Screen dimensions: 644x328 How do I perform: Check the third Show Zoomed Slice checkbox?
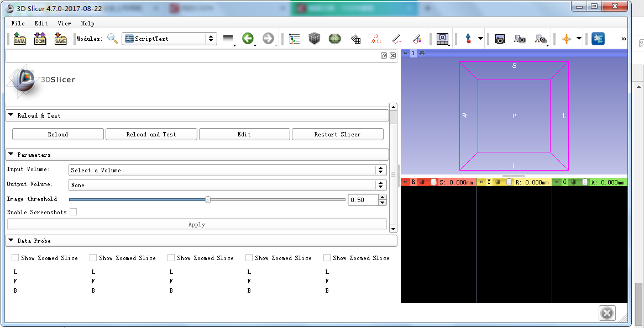tap(171, 257)
